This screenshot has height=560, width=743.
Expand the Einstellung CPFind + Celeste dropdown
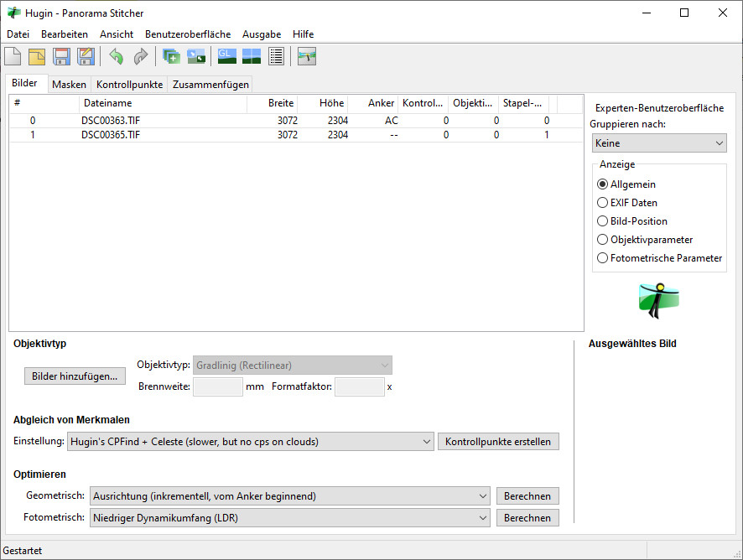pos(250,442)
